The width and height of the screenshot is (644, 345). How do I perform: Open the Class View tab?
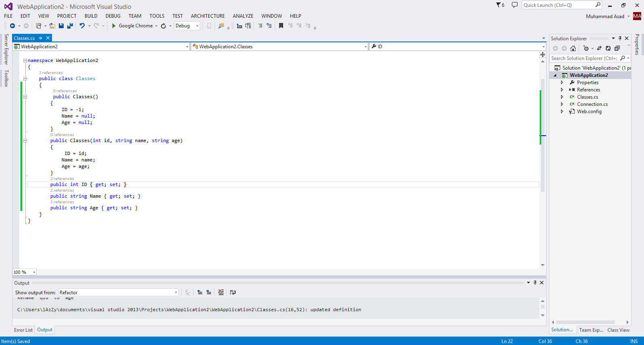(618, 330)
